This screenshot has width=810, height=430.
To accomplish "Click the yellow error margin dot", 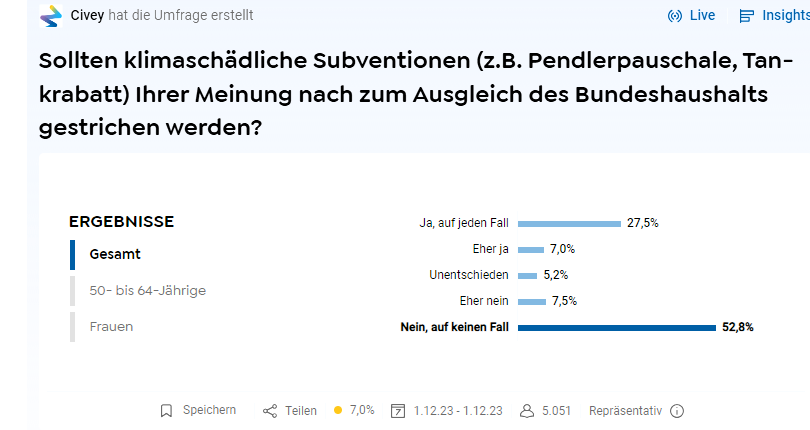I will tap(338, 410).
